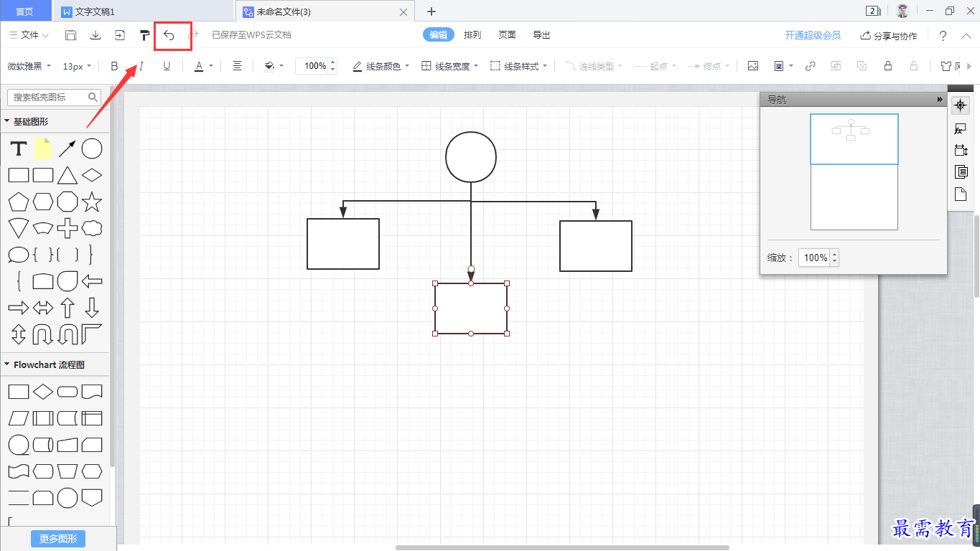
Task: Toggle italic text formatting
Action: (141, 66)
